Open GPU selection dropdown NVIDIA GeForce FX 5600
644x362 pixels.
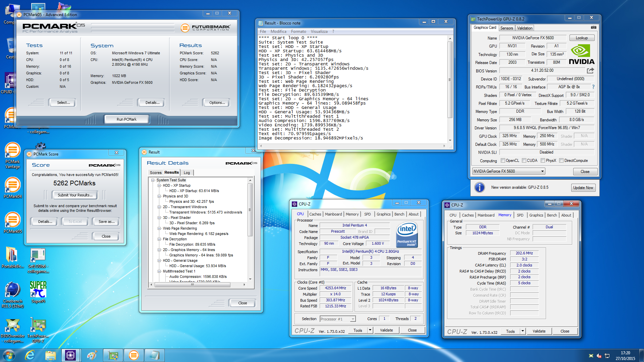pyautogui.click(x=508, y=171)
